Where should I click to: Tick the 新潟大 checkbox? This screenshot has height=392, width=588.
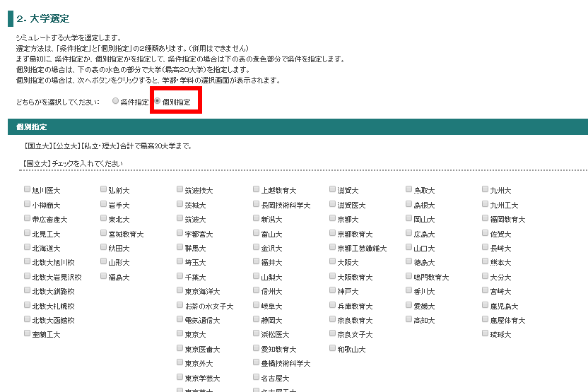(x=256, y=218)
